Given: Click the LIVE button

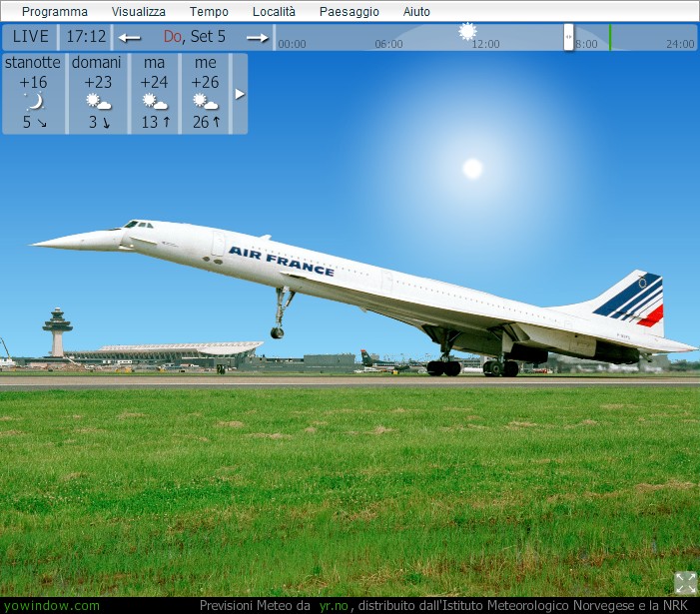Looking at the screenshot, I should tap(30, 37).
